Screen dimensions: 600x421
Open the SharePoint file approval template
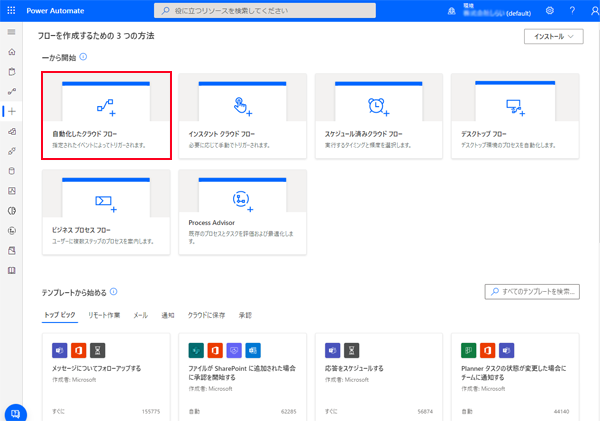click(243, 377)
